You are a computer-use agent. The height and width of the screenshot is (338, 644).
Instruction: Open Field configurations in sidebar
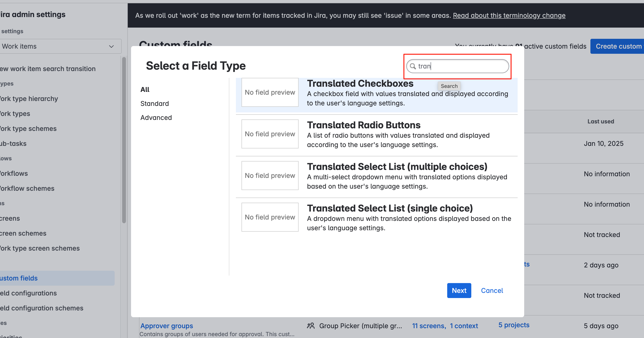tap(28, 293)
